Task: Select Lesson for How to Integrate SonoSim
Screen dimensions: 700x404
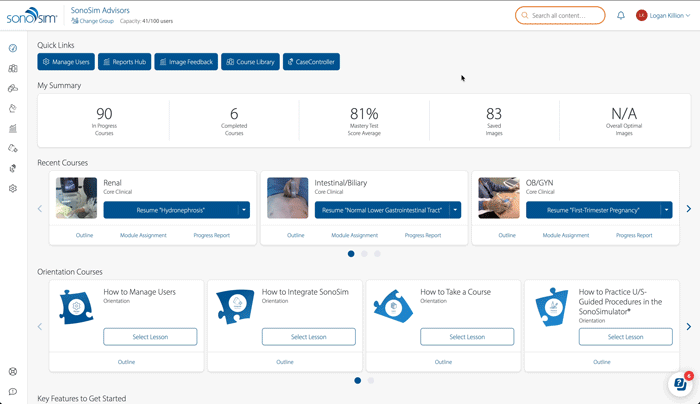Action: point(308,337)
